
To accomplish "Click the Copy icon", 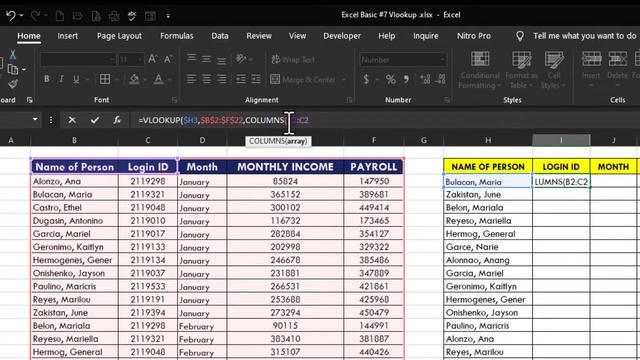I will pyautogui.click(x=13, y=69).
